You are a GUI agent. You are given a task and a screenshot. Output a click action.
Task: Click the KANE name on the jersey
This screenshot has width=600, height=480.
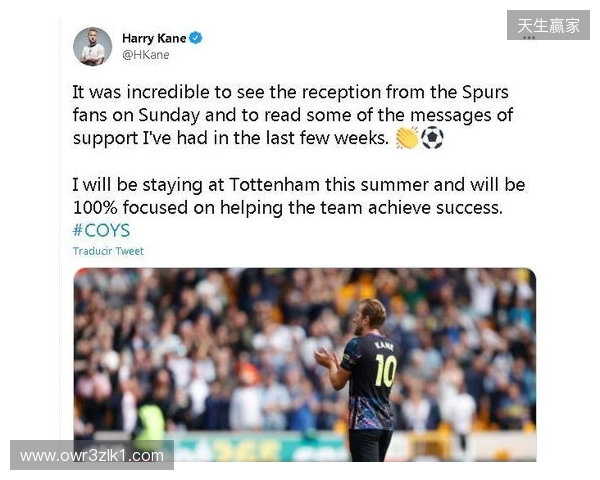(x=384, y=345)
